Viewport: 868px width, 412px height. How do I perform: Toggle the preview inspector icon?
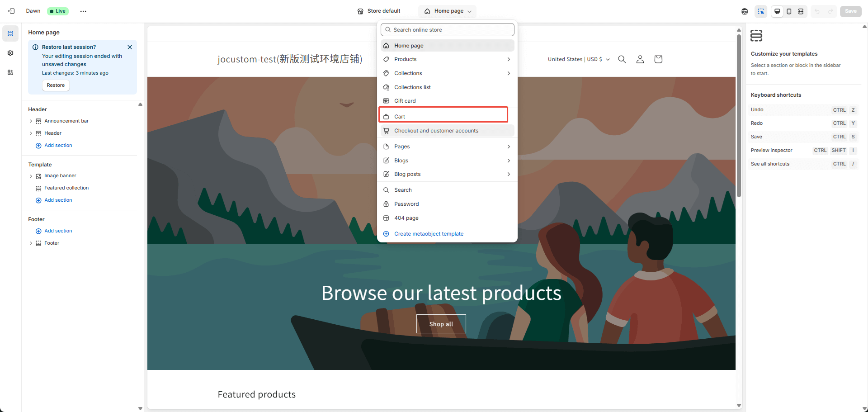click(x=761, y=11)
